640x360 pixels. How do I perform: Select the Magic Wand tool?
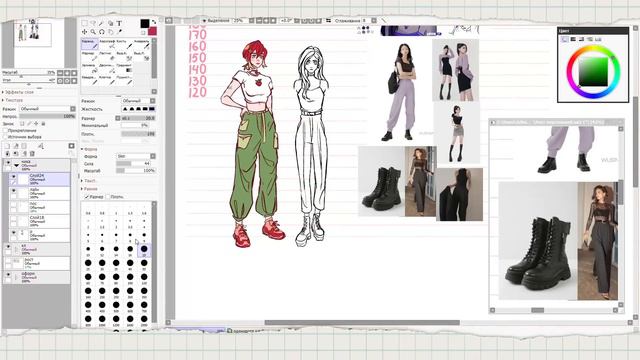[x=102, y=23]
